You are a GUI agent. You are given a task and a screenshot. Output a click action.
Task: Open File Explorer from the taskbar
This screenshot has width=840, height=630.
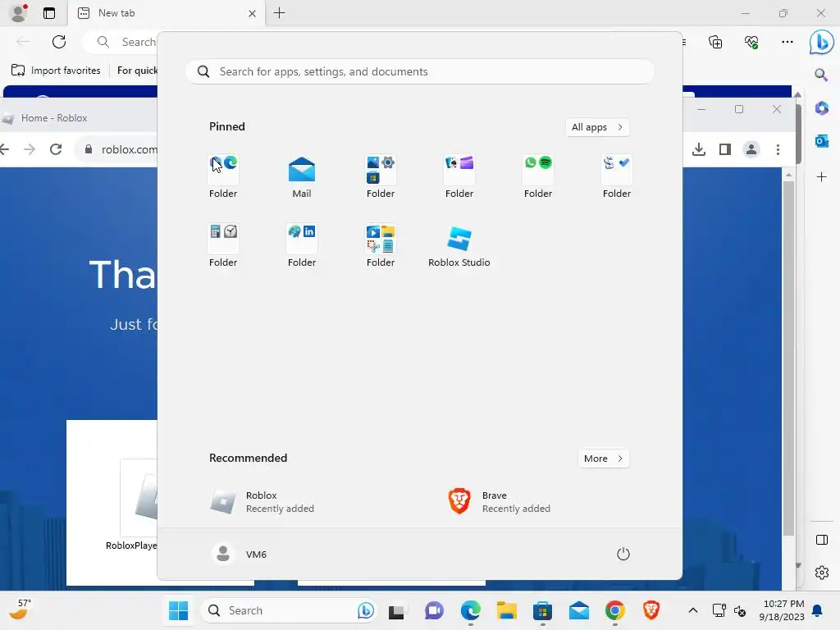click(x=506, y=610)
